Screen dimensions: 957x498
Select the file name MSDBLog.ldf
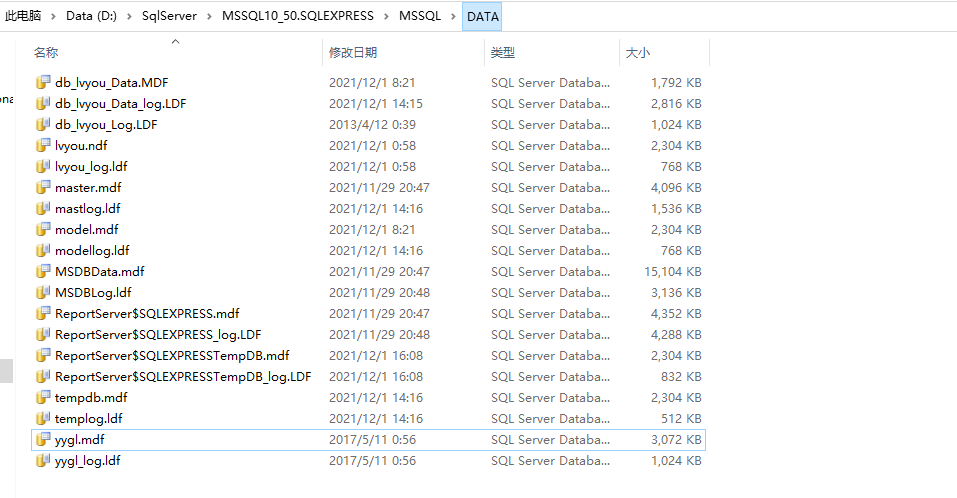93,292
